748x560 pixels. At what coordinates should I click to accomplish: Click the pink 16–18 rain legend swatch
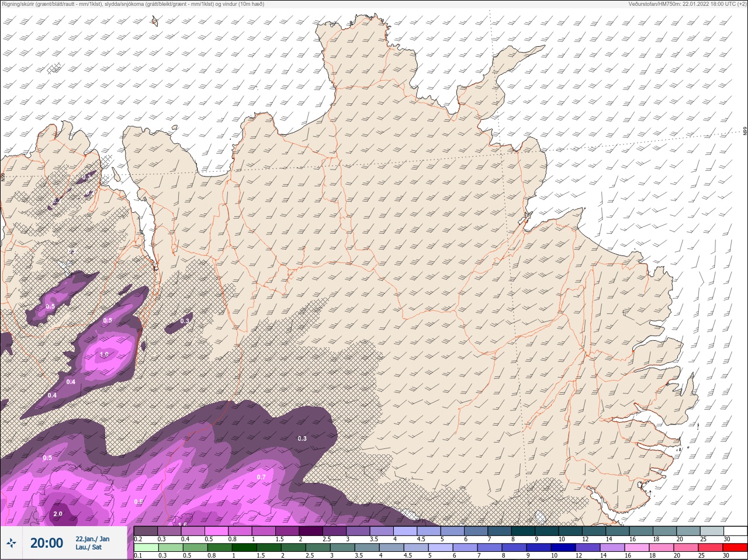pos(637,548)
